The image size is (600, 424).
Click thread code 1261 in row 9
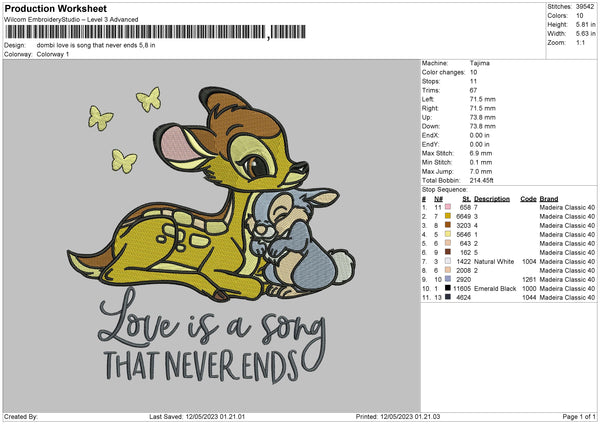coord(529,279)
